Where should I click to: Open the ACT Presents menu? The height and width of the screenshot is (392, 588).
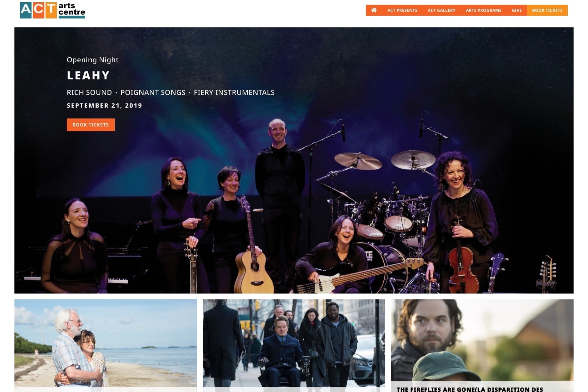(x=402, y=10)
